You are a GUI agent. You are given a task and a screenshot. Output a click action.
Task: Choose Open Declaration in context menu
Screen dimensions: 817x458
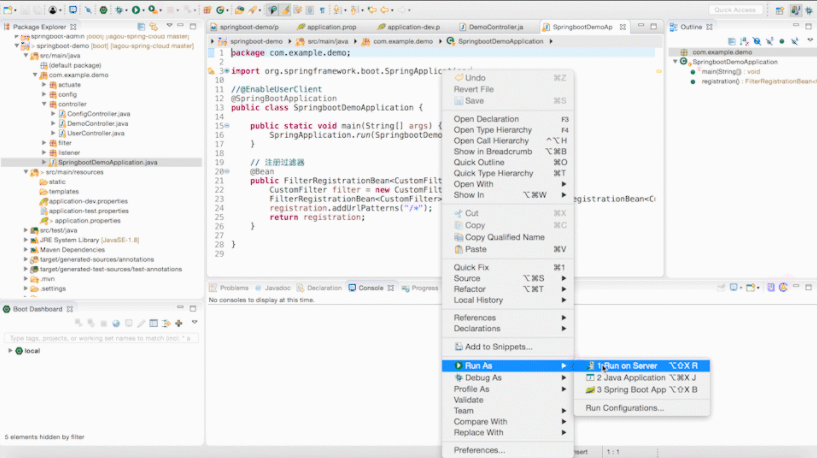click(x=507, y=119)
